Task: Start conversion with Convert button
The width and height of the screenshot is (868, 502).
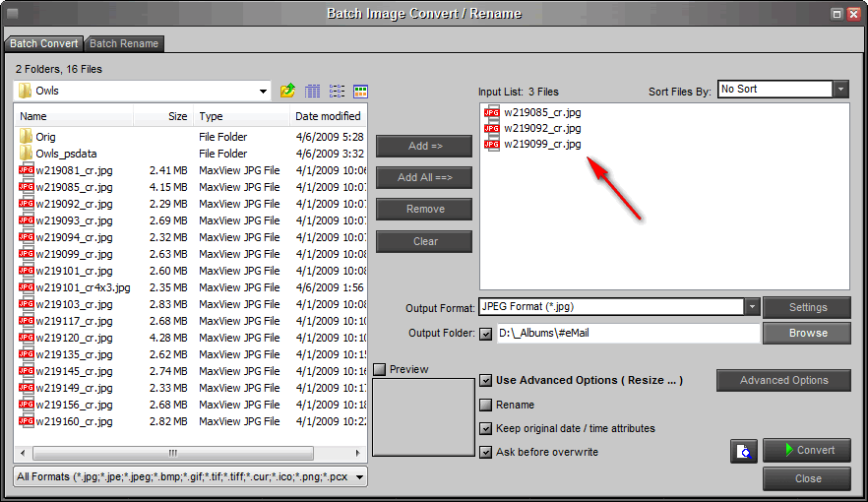Action: click(807, 450)
